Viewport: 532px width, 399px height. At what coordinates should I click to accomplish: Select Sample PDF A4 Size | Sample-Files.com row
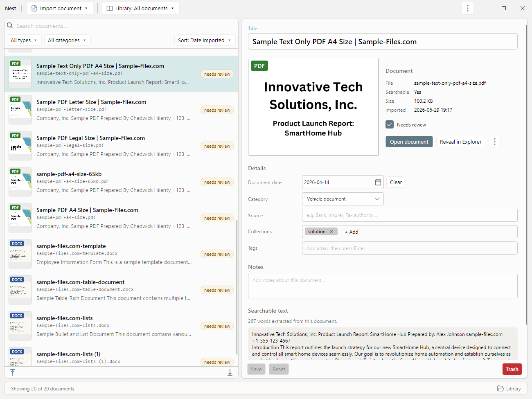pos(121,218)
